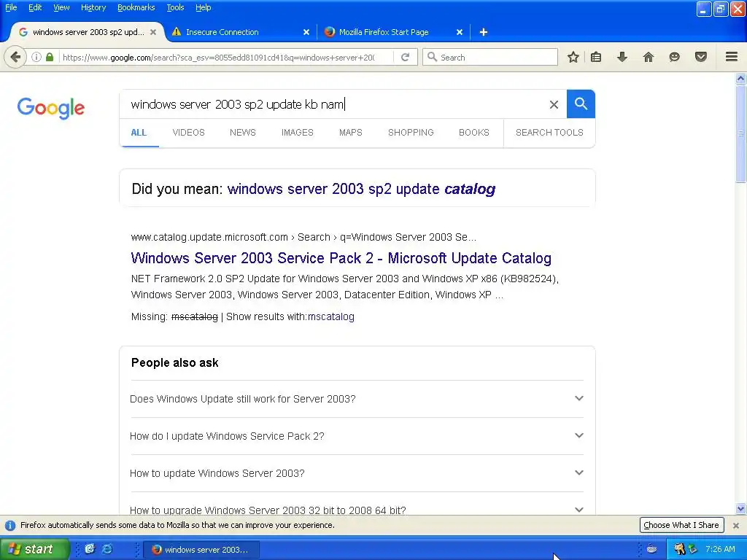This screenshot has width=747, height=560.
Task: Select the IMAGES search tab
Action: [298, 133]
